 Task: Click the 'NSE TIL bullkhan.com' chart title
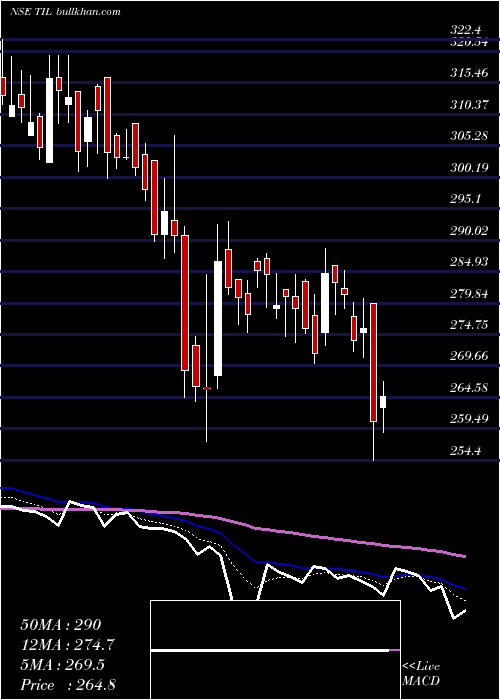coord(66,12)
